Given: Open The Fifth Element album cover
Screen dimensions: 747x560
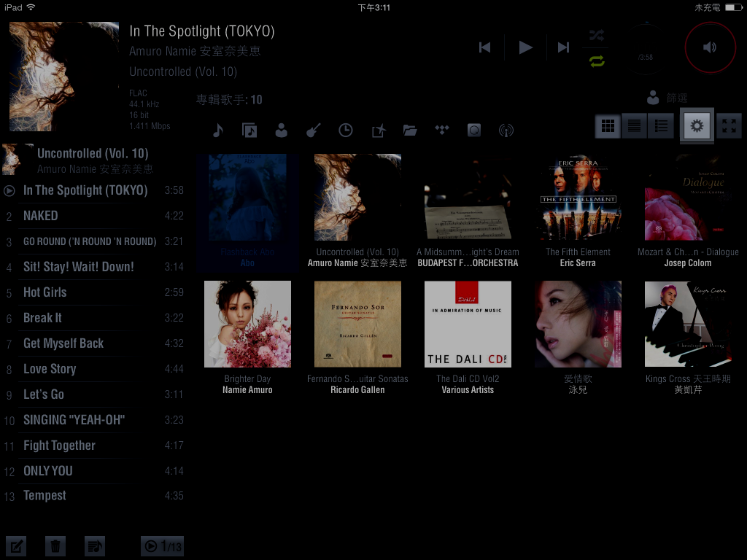Looking at the screenshot, I should point(578,198).
